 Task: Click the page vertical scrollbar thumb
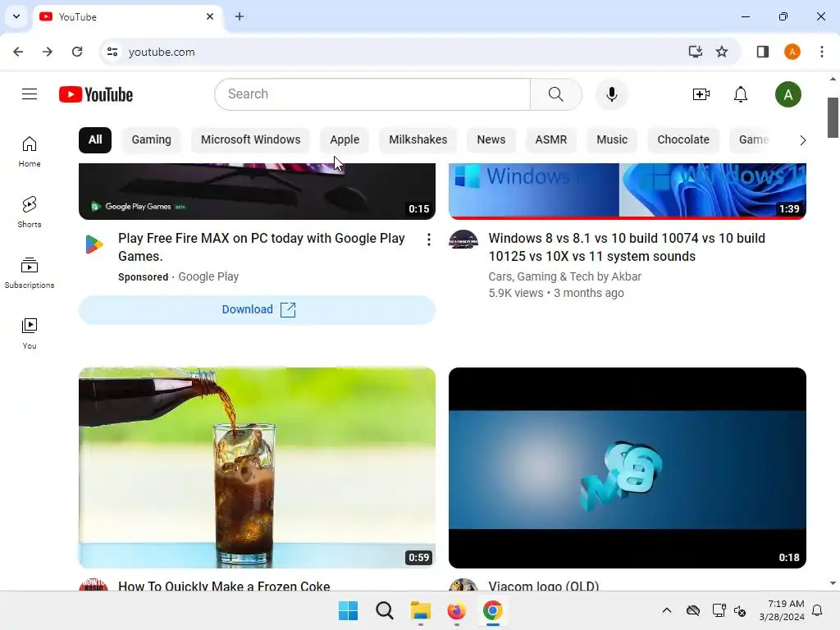pos(833,117)
